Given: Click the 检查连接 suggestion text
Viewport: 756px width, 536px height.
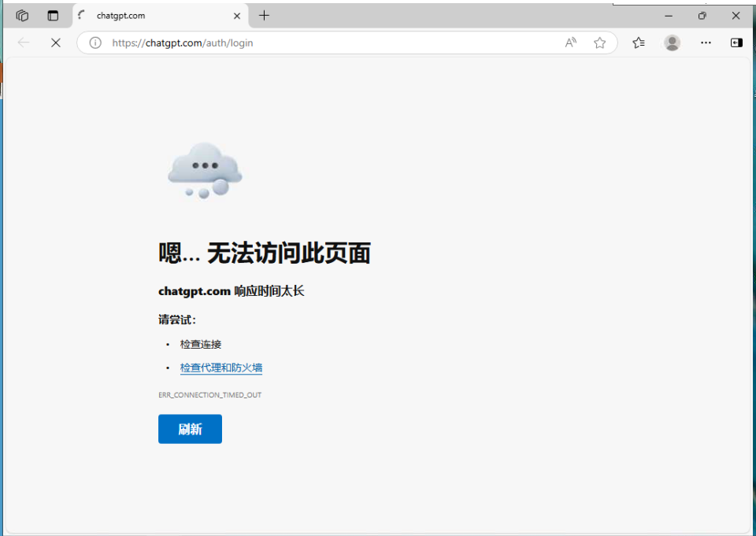Looking at the screenshot, I should coord(201,344).
